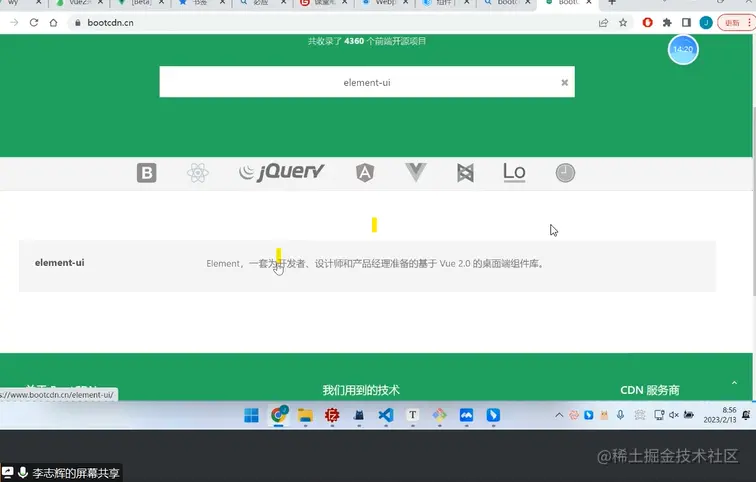Bookmark this page with the star
The width and height of the screenshot is (756, 482).
tap(623, 23)
